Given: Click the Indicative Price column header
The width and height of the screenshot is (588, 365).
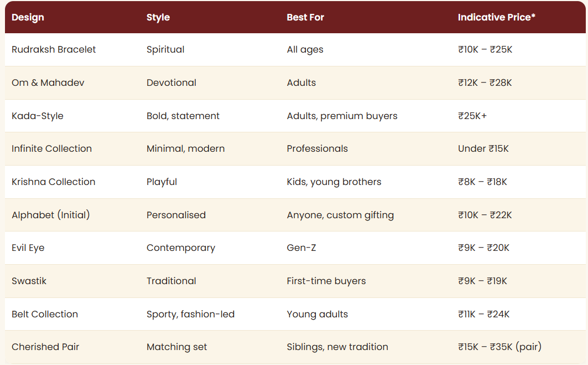Looking at the screenshot, I should tap(496, 17).
